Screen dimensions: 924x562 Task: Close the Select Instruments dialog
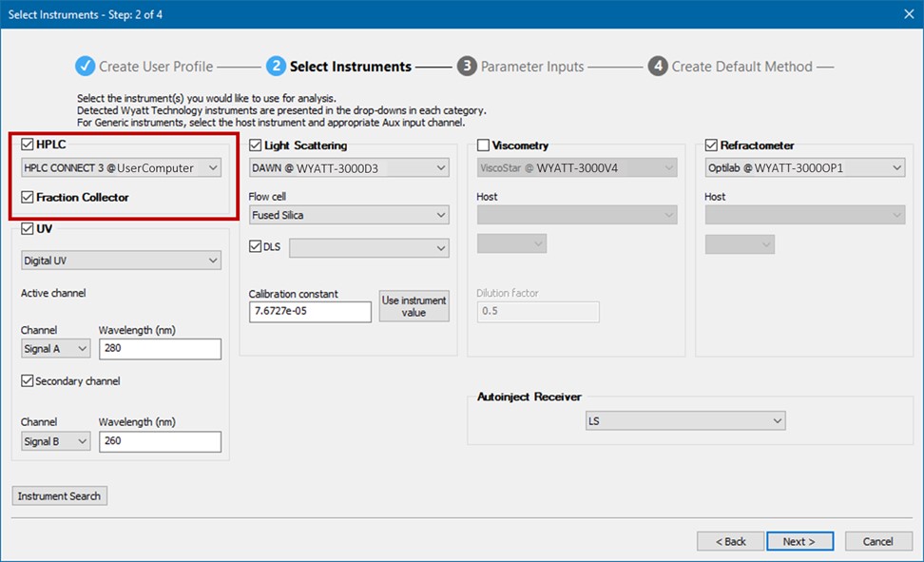[909, 14]
